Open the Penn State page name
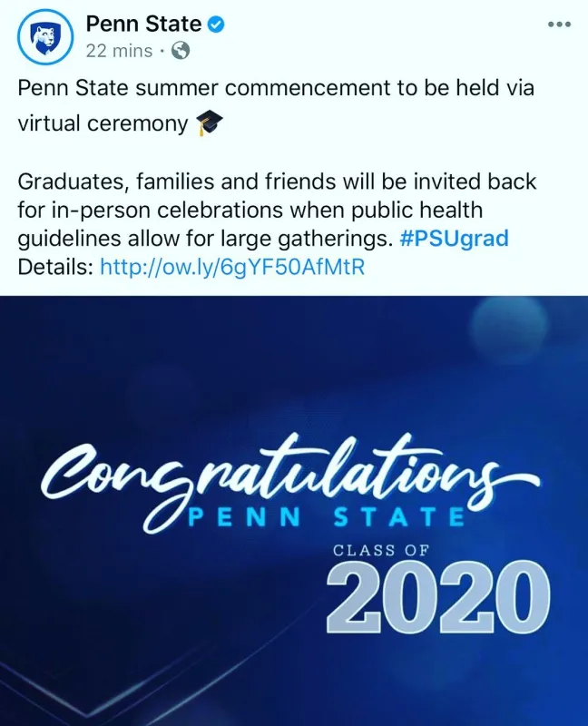Image resolution: width=588 pixels, height=726 pixels. (x=143, y=25)
